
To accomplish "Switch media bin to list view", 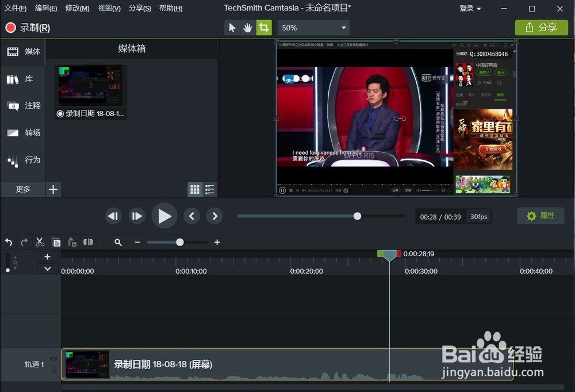I will [x=210, y=189].
